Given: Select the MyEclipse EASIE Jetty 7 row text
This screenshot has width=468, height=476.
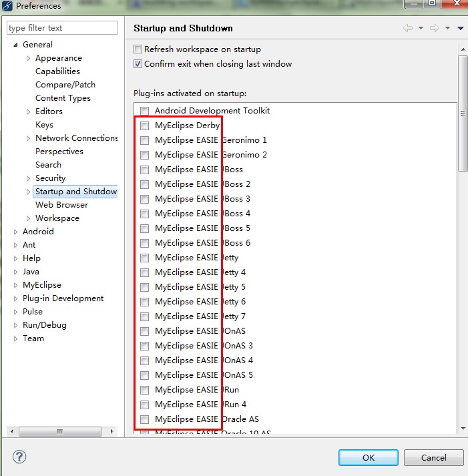Looking at the screenshot, I should pyautogui.click(x=200, y=316).
